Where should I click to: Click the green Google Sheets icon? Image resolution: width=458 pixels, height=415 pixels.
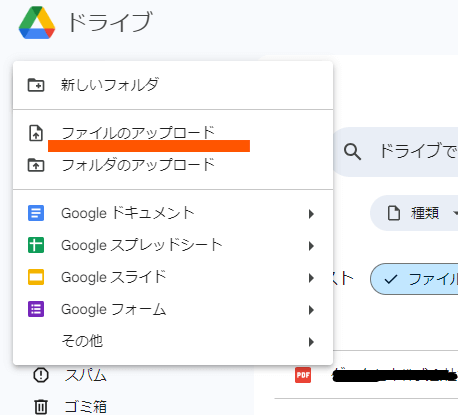(36, 245)
